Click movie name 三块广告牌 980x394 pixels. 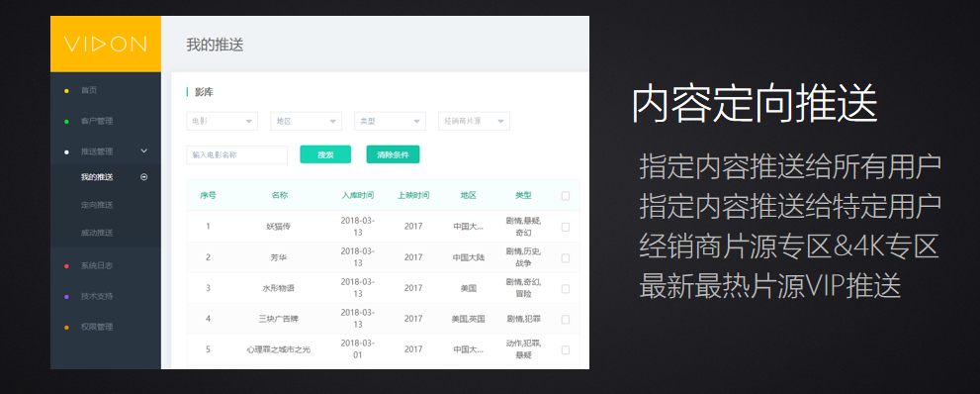click(278, 319)
